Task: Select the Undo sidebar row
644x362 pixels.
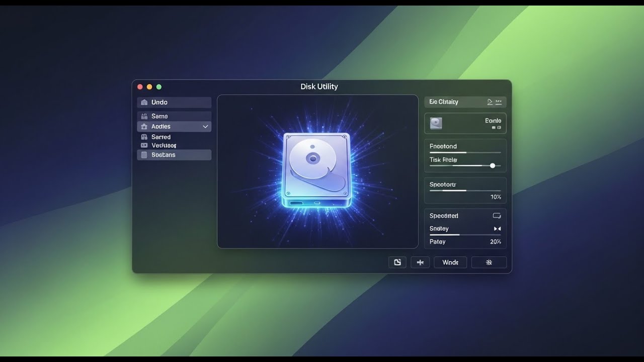Action: pyautogui.click(x=174, y=102)
